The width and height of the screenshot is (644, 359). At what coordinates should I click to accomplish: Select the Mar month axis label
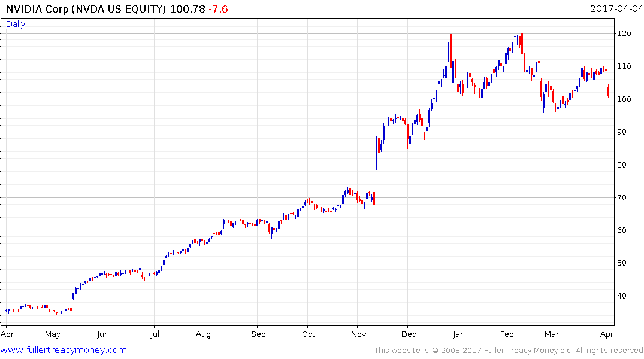pyautogui.click(x=552, y=334)
